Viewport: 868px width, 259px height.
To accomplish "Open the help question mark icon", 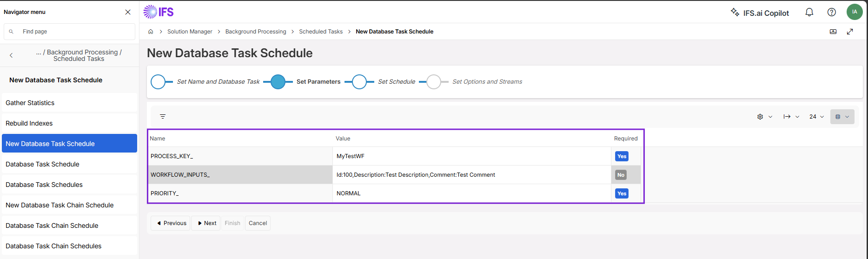I will tap(832, 12).
